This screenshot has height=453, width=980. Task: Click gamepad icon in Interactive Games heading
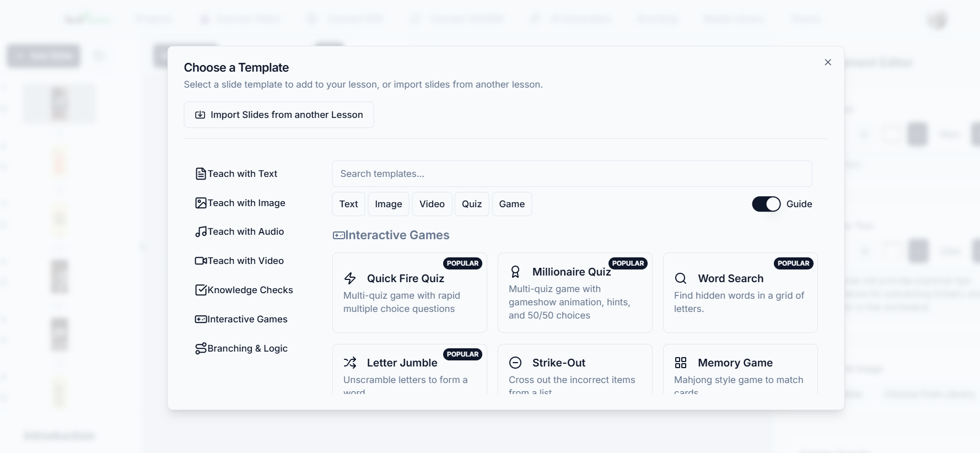click(x=338, y=235)
